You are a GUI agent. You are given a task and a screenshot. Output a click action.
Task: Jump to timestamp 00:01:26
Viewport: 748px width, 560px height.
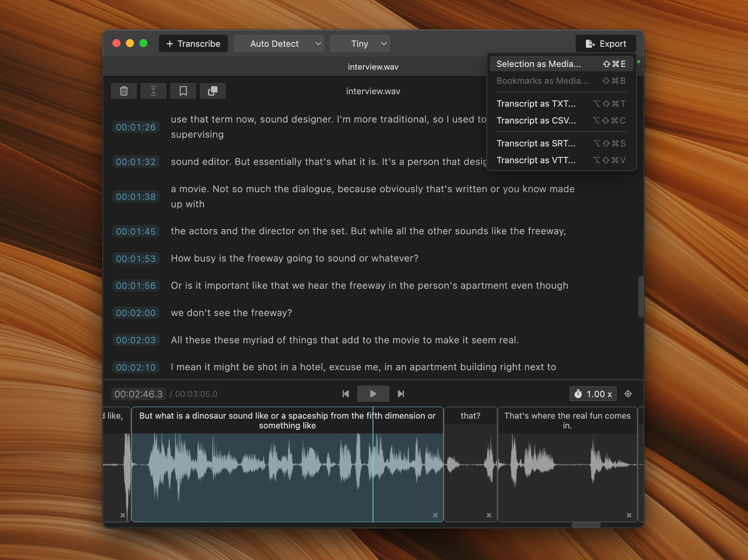pyautogui.click(x=136, y=127)
